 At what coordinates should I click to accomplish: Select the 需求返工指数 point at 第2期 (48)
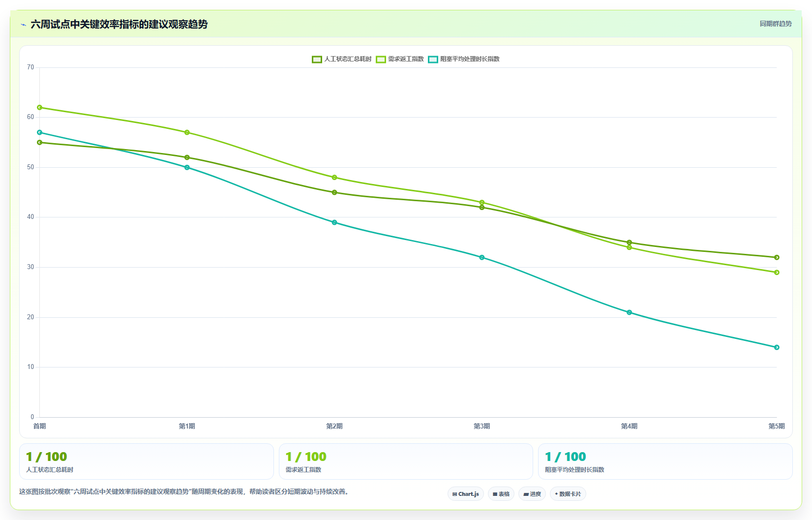click(334, 177)
